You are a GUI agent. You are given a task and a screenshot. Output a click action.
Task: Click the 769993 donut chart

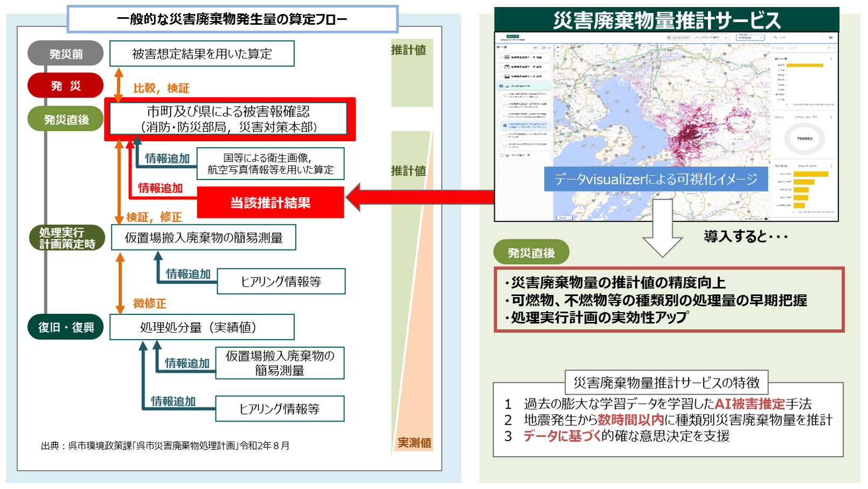[804, 139]
